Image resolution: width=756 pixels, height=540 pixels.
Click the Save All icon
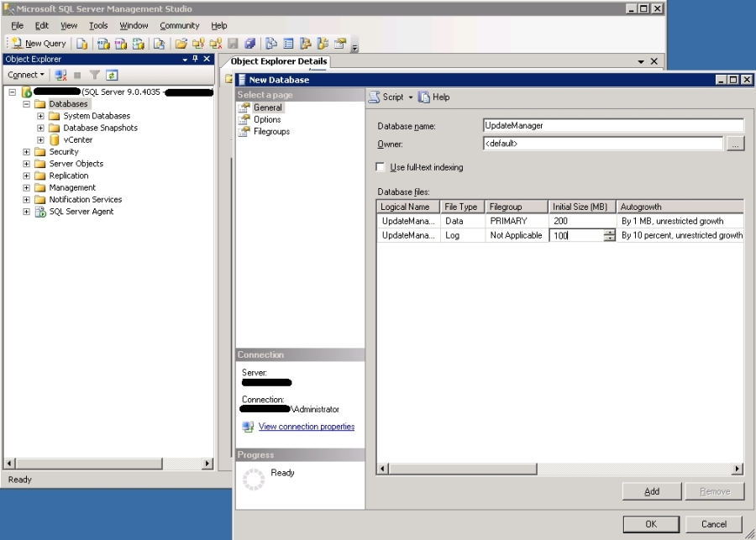[x=249, y=44]
